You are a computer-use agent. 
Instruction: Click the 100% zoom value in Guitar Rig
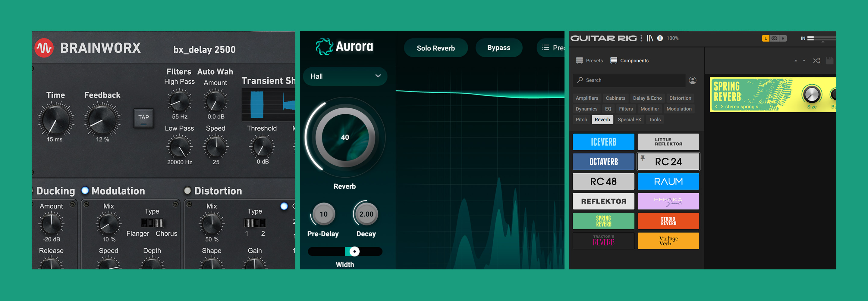coord(672,38)
